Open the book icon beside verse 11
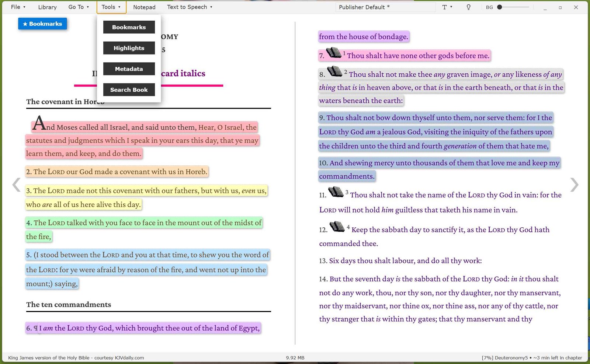 tap(336, 192)
